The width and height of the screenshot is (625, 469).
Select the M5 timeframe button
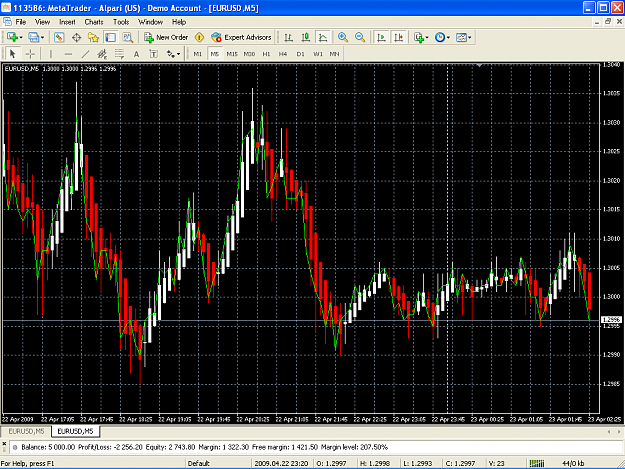[215, 54]
